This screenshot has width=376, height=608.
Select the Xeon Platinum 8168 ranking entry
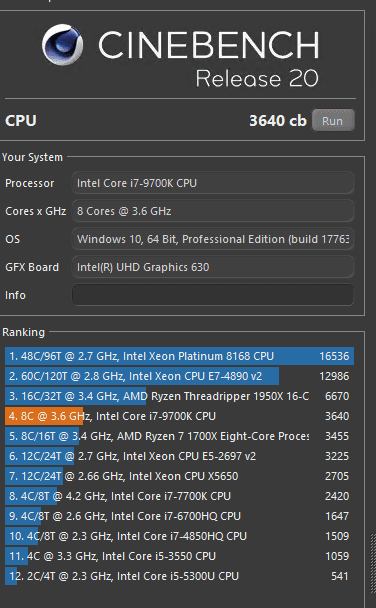179,356
